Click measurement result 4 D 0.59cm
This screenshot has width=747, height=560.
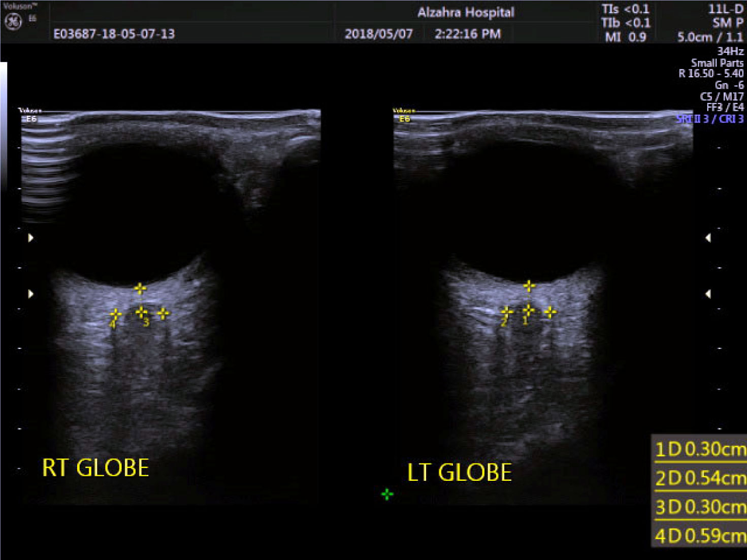700,535
